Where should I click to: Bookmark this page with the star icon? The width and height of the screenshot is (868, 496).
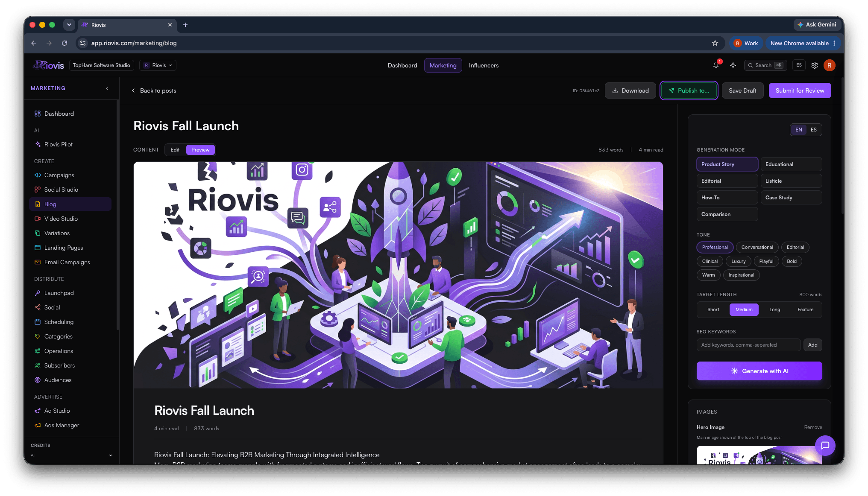click(715, 43)
